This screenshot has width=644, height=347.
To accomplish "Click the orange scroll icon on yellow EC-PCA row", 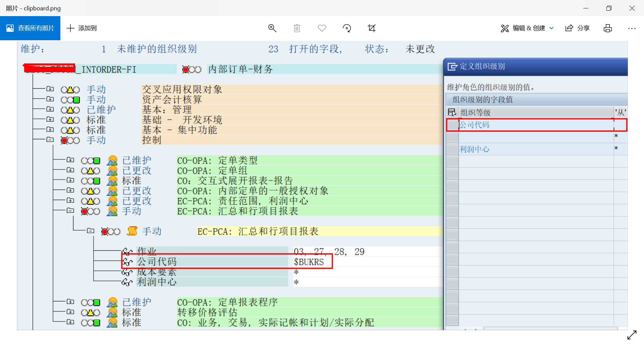I will 132,231.
